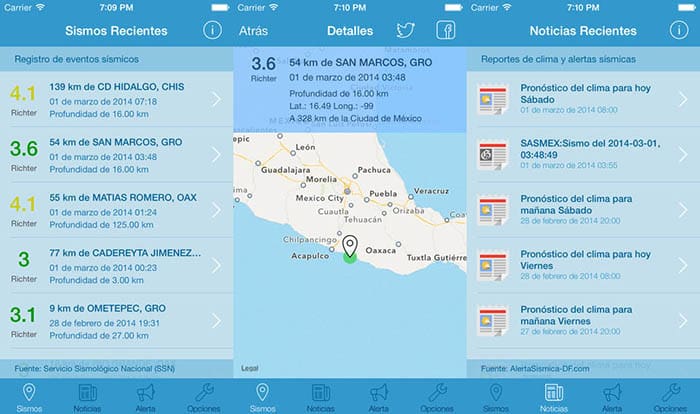Screen dimensions: 700x414
Task: Select Opciones tab on Noticias Recientes screen
Action: pos(670,397)
